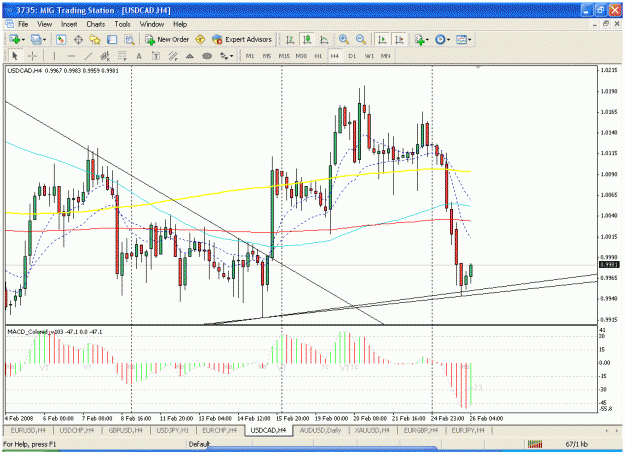Open the Charts menu
Viewport: 625px width, 452px height.
coord(96,24)
